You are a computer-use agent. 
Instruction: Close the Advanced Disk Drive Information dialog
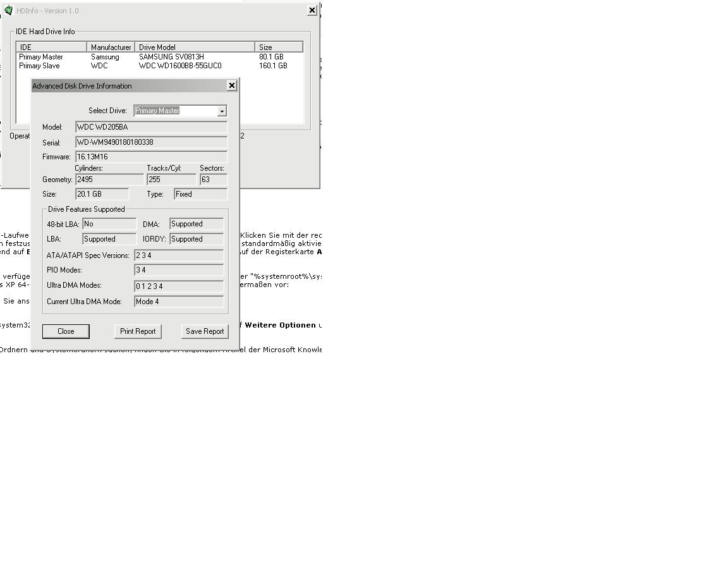click(232, 85)
